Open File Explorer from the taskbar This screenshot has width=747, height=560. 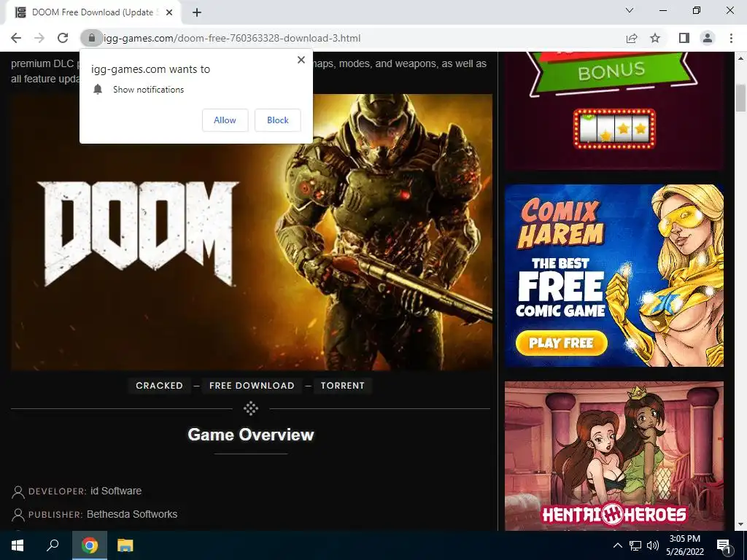(x=125, y=545)
